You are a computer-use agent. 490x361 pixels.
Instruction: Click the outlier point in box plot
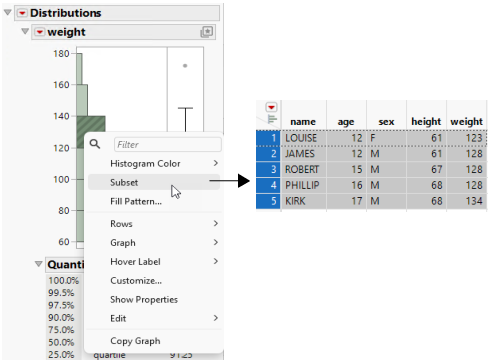(x=185, y=66)
